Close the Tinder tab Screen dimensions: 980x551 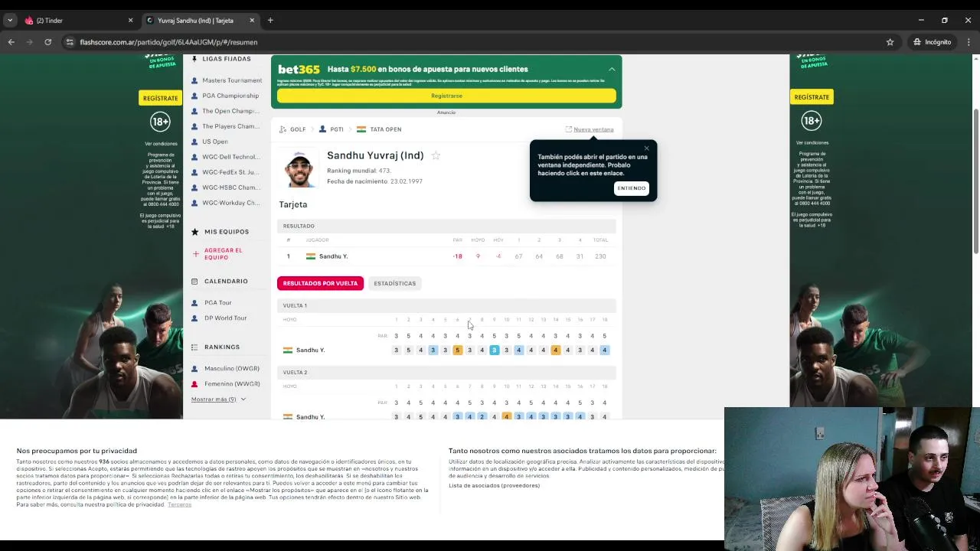[130, 21]
